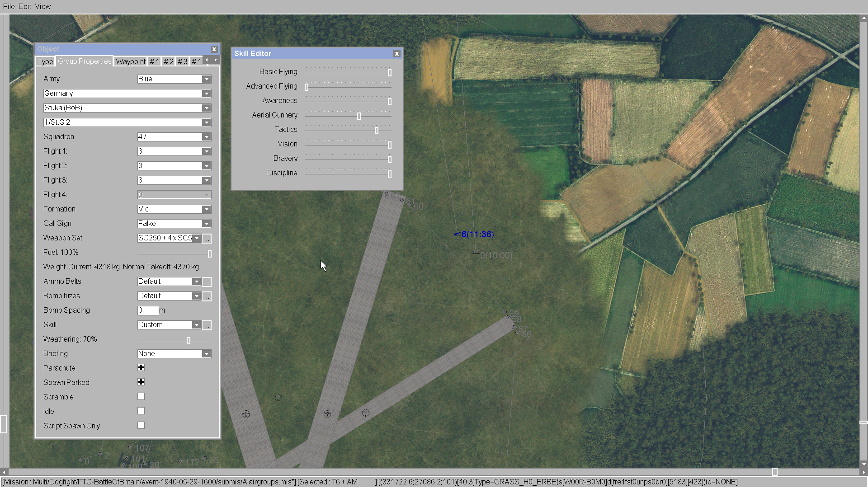Image resolution: width=868 pixels, height=488 pixels.
Task: Switch to the Waypoint tab
Action: click(131, 61)
